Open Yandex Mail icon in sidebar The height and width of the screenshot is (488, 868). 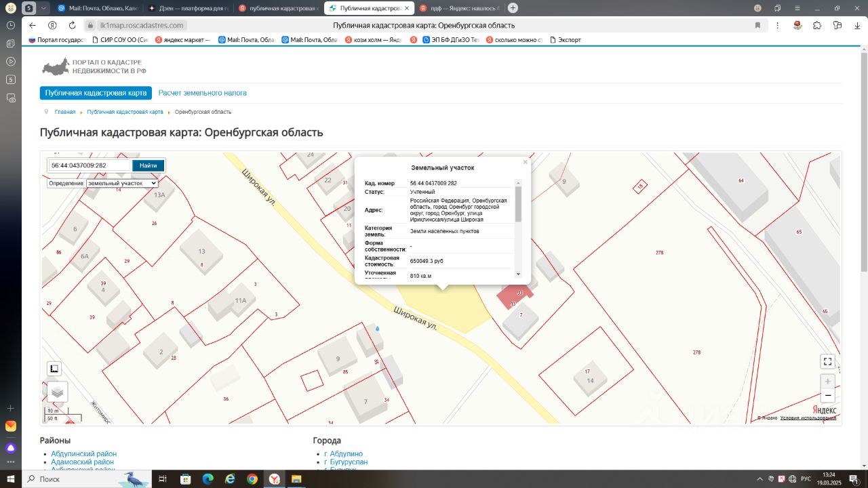[11, 426]
